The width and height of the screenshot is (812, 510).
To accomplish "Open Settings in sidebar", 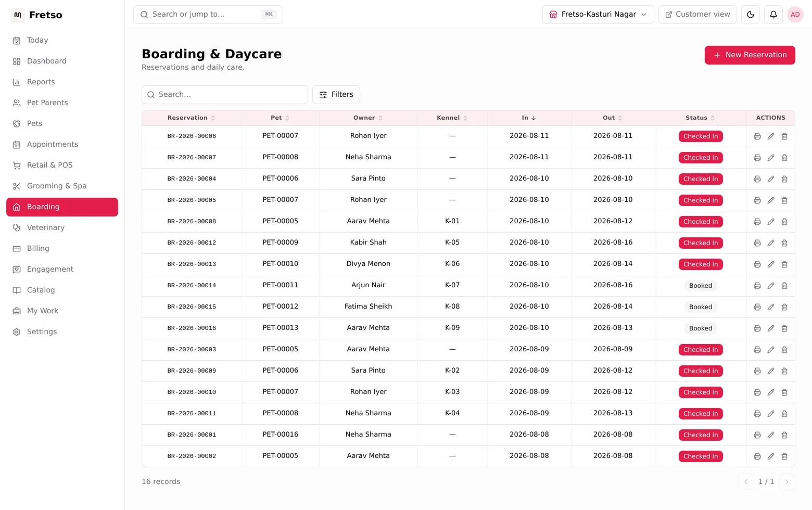I will click(62, 332).
